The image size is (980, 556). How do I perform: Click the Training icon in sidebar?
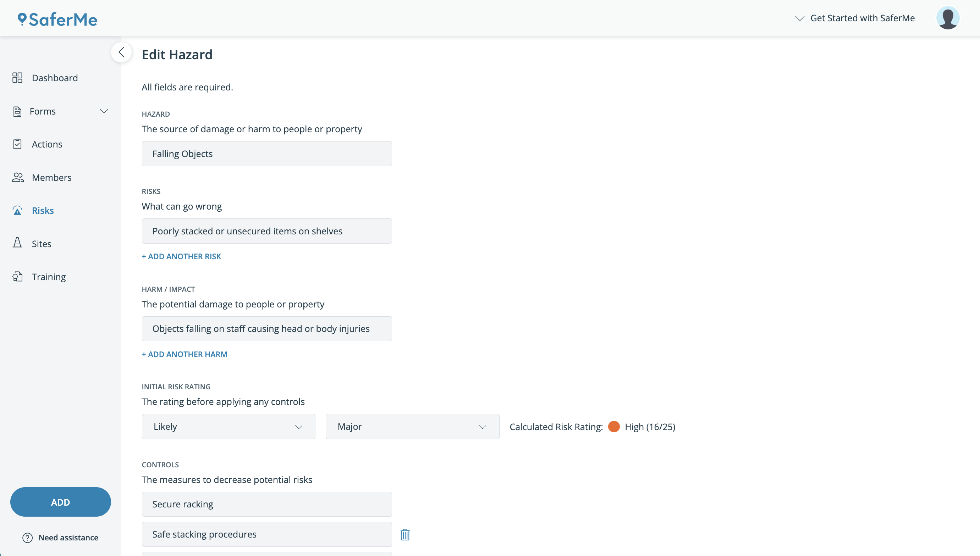point(17,277)
